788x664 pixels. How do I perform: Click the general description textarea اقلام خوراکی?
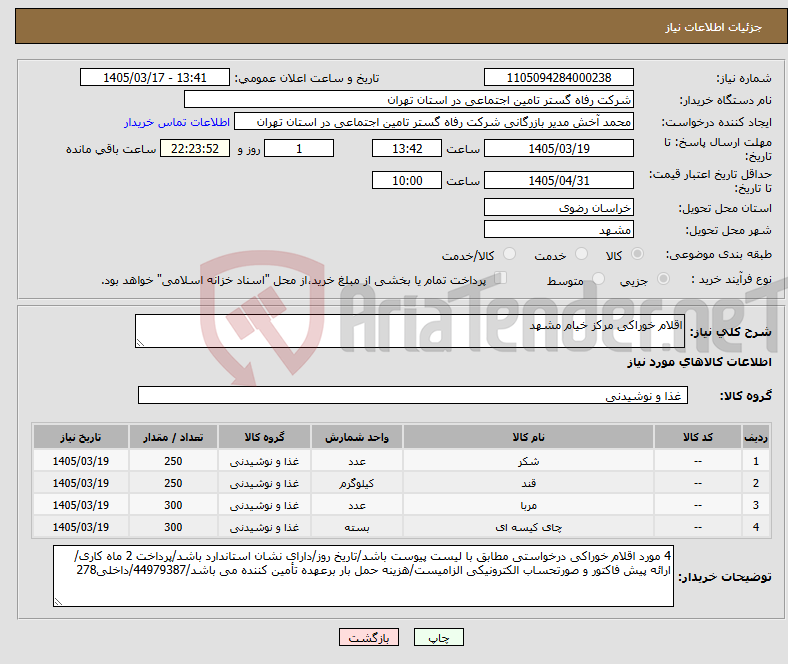click(x=410, y=331)
